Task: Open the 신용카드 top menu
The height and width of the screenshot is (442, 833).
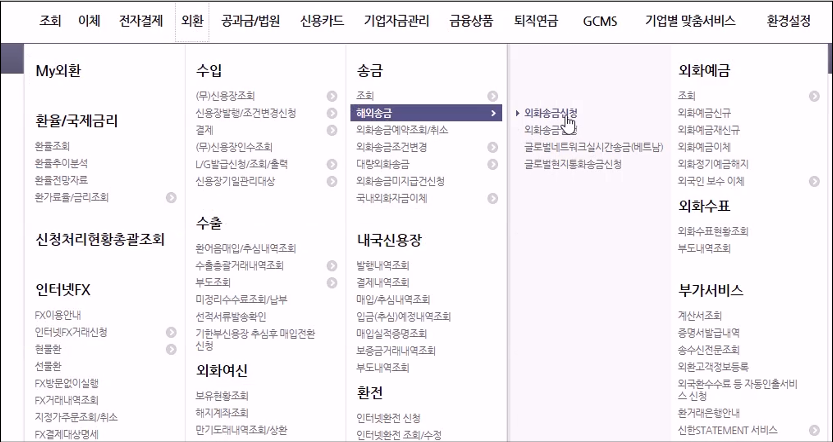Action: (322, 21)
